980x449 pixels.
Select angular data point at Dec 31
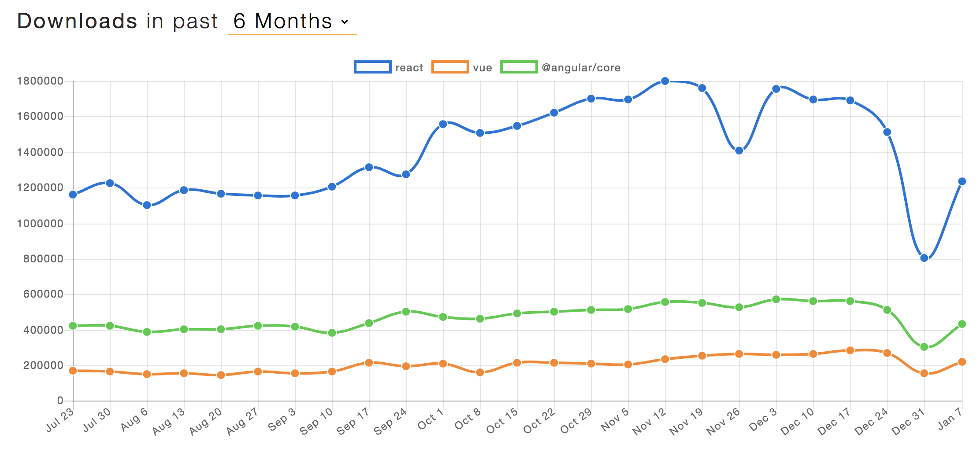(x=924, y=347)
